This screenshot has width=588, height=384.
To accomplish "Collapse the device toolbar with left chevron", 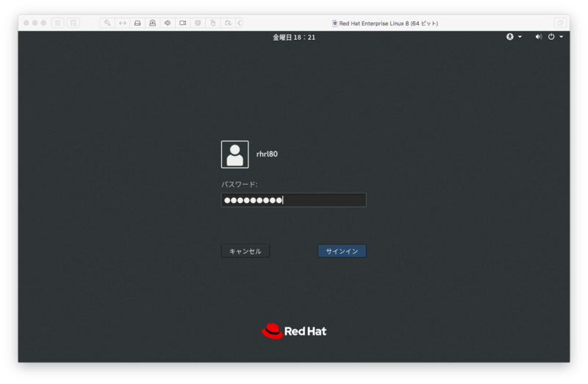I will [240, 23].
